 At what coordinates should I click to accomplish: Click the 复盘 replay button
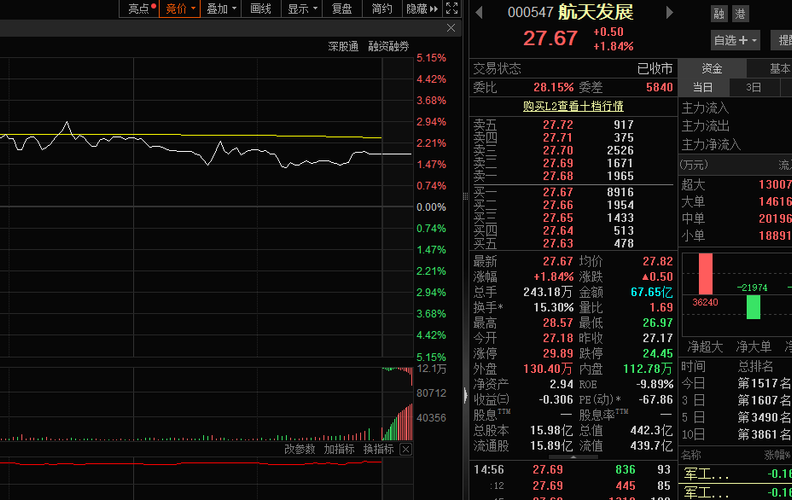(342, 9)
